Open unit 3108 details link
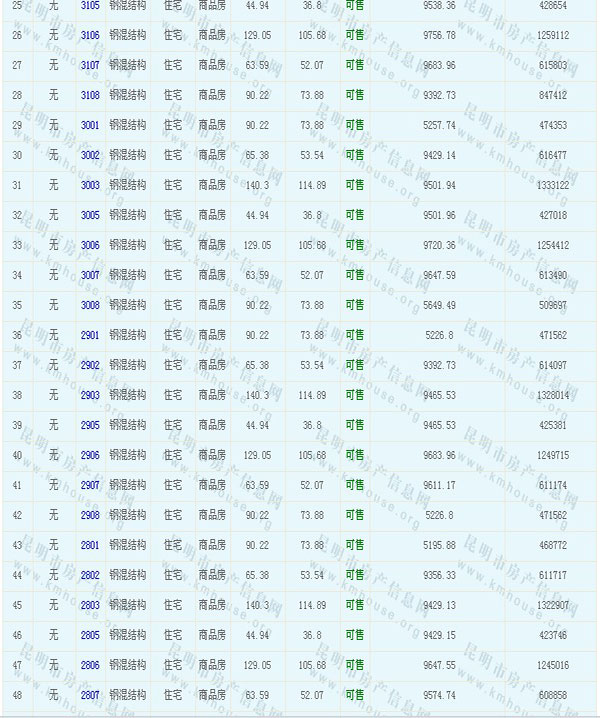 pos(90,95)
